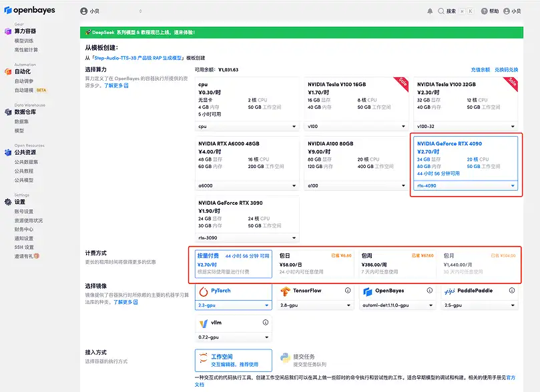The height and width of the screenshot is (392, 540).
Task: Open the a6000 resource dropdown
Action: [247, 186]
